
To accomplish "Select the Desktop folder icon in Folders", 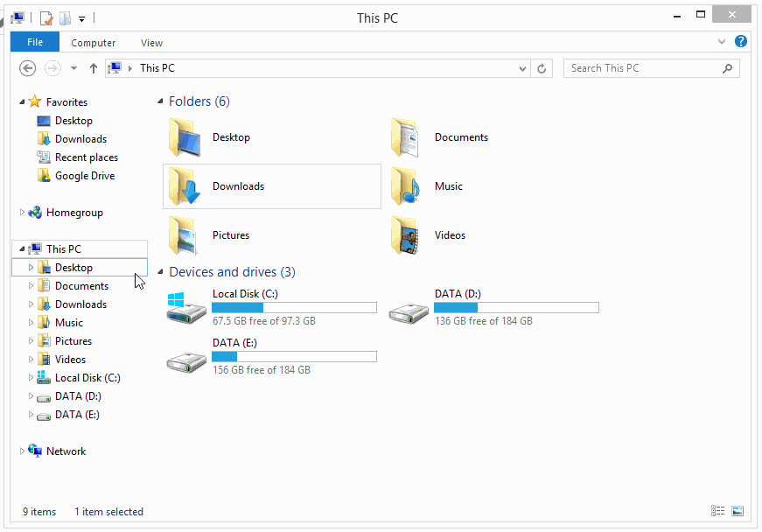I will [x=185, y=137].
